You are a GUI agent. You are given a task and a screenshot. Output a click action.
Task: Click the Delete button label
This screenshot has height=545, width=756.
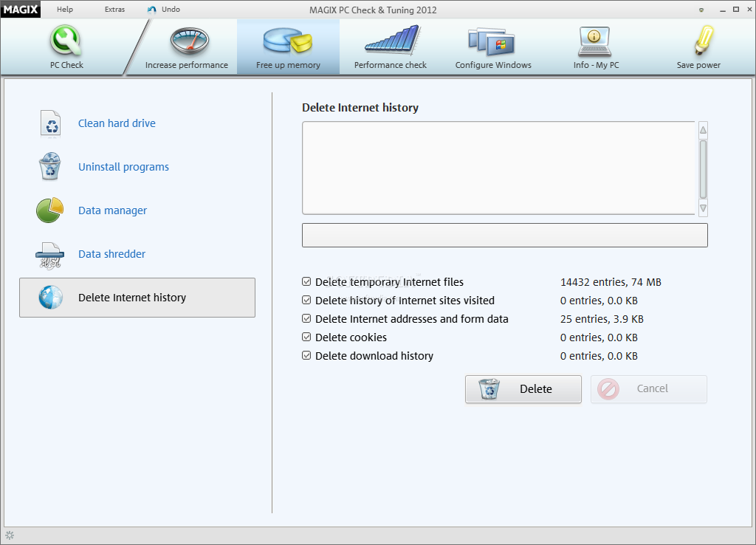536,389
